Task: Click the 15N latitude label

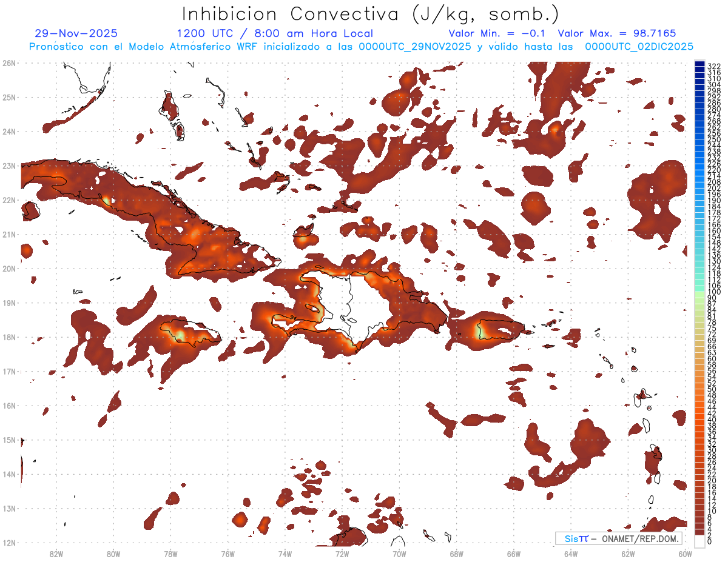Action: click(x=8, y=440)
